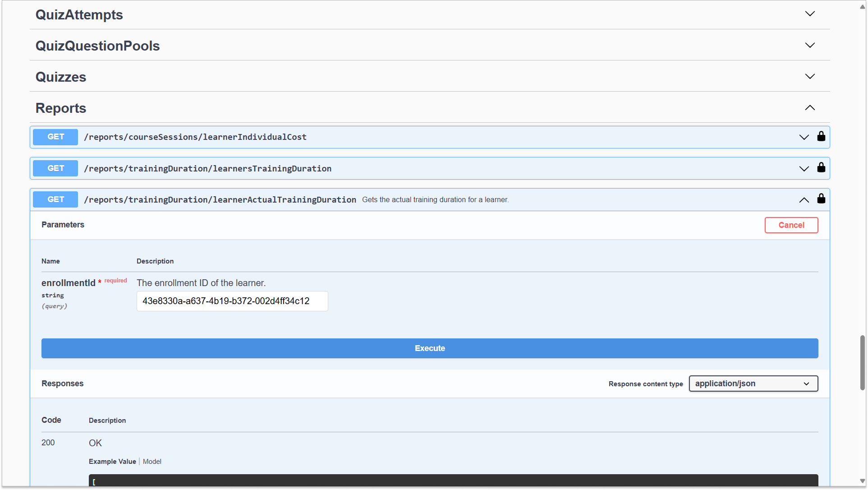Collapse the Reports section
This screenshot has width=868, height=490.
(x=810, y=108)
